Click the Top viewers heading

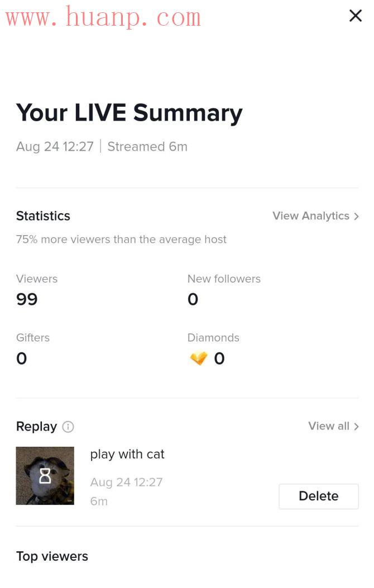point(52,556)
